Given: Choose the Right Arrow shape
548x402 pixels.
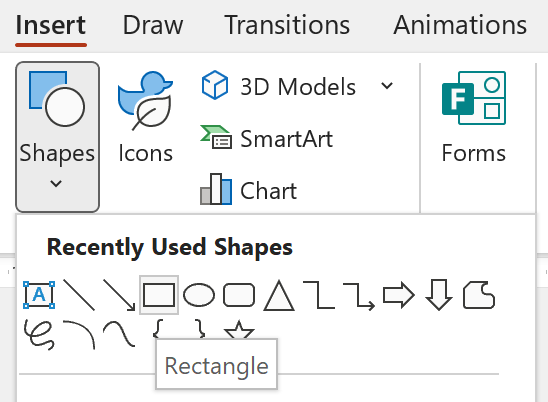Looking at the screenshot, I should click(399, 295).
